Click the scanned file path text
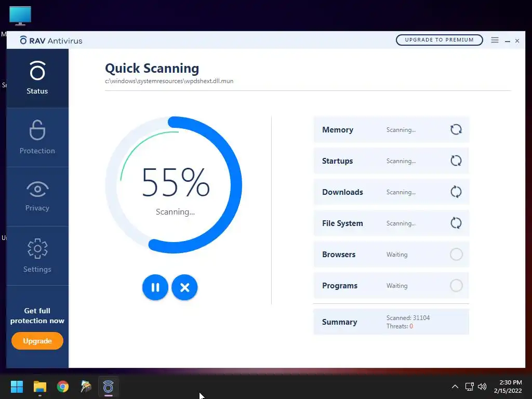Image resolution: width=532 pixels, height=399 pixels. tap(169, 81)
